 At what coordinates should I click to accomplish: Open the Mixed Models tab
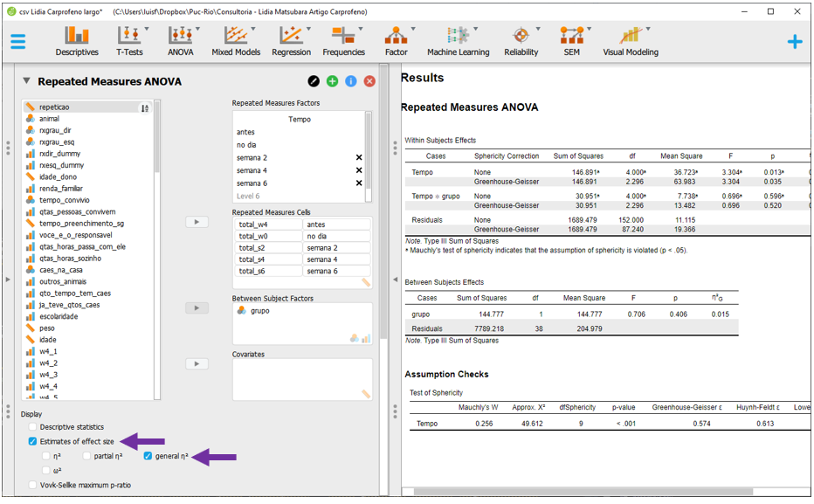coord(236,41)
